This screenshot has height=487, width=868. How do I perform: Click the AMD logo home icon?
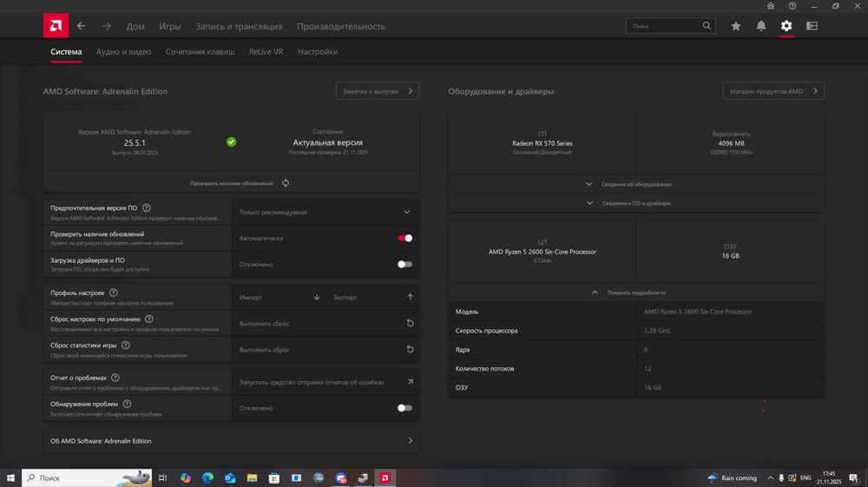[56, 25]
